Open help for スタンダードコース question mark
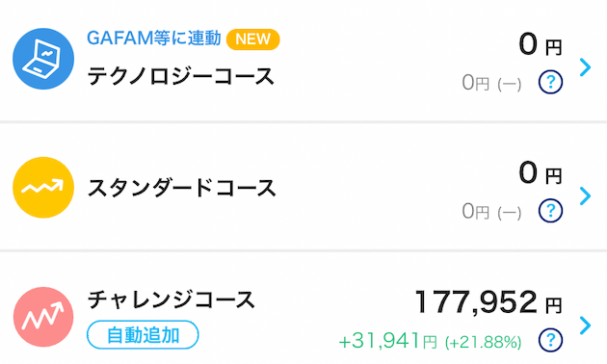 550,211
